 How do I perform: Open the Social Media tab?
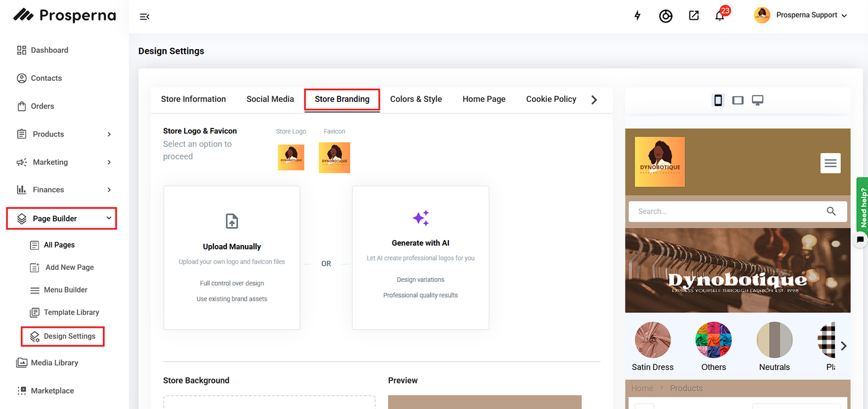click(270, 99)
